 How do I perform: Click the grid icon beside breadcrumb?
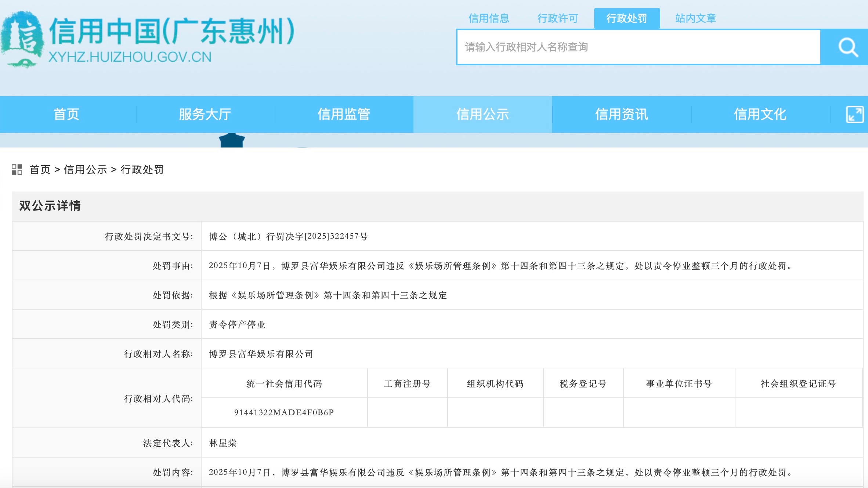point(17,170)
